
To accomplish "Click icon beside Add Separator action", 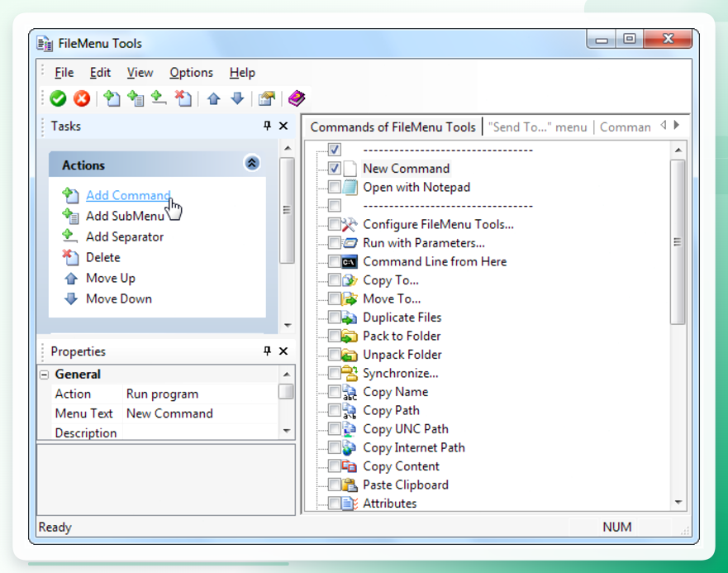I will [x=69, y=236].
